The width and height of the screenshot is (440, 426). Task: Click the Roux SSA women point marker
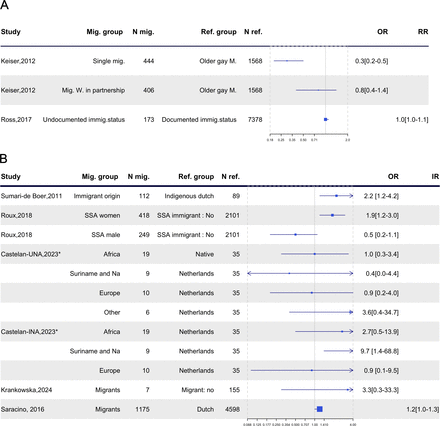pos(332,215)
